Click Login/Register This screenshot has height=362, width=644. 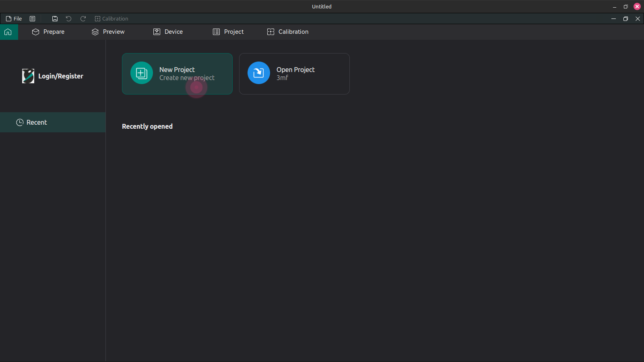point(60,76)
